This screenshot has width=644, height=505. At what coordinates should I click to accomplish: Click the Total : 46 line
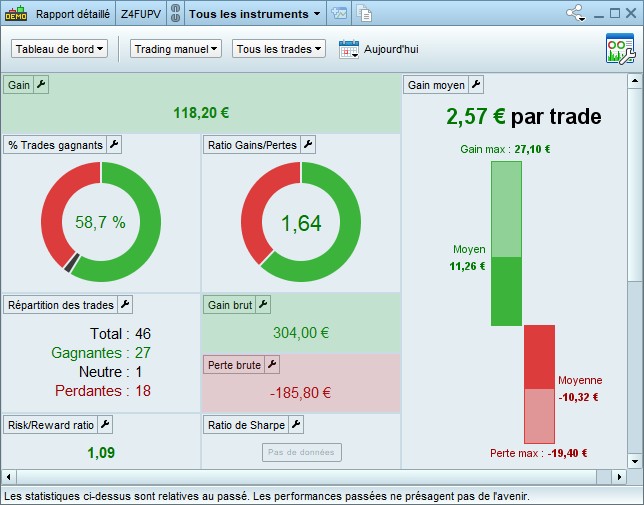pyautogui.click(x=120, y=334)
